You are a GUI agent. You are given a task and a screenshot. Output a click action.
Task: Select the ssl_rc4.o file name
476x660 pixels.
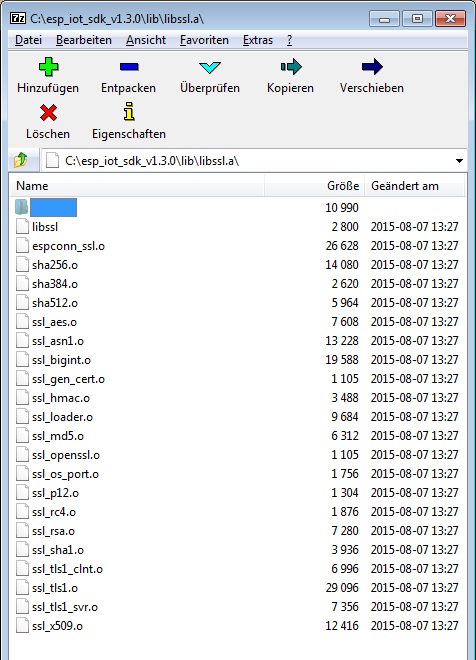(x=54, y=512)
